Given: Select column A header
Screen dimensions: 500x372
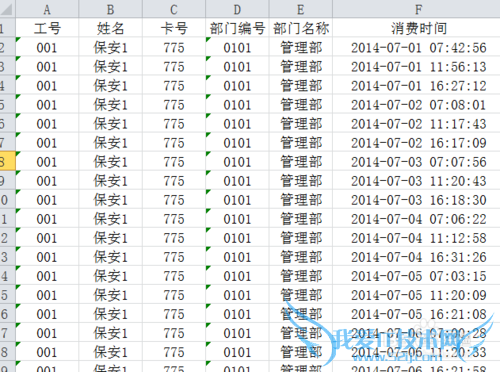Looking at the screenshot, I should (x=47, y=9).
